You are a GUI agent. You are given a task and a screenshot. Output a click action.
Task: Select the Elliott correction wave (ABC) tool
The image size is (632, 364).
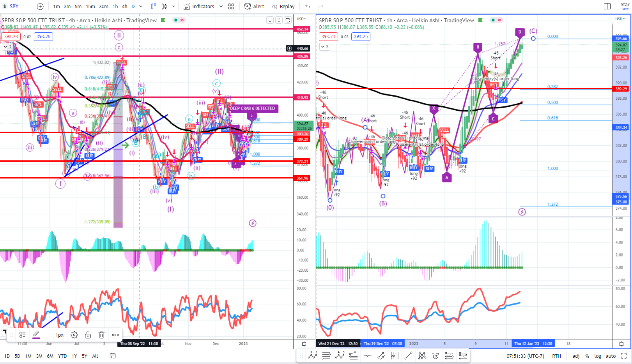(340, 355)
